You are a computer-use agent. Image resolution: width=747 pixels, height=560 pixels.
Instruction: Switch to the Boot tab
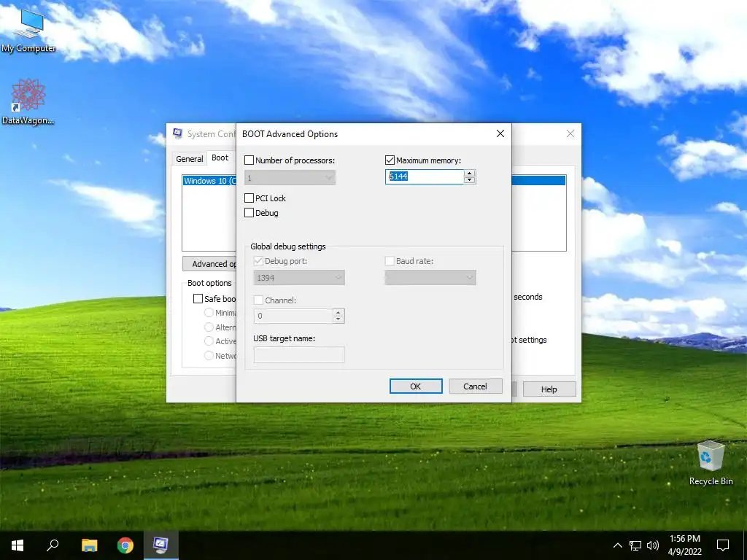[x=220, y=157]
